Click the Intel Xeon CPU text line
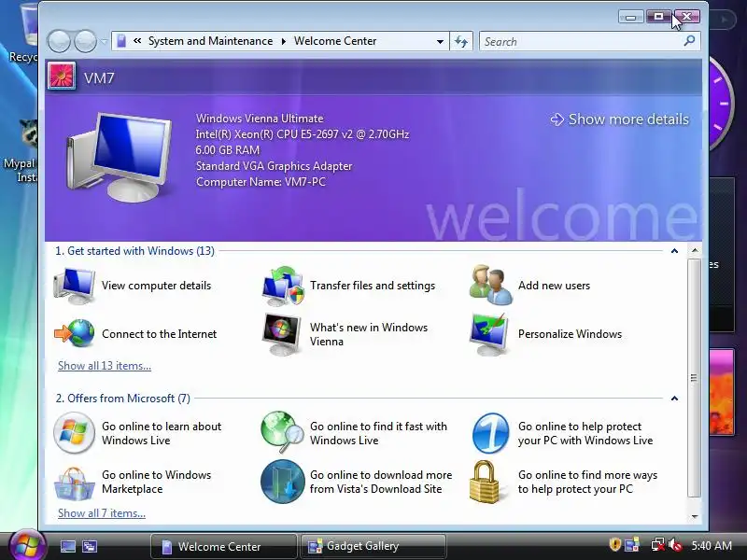The height and width of the screenshot is (560, 747). (302, 134)
